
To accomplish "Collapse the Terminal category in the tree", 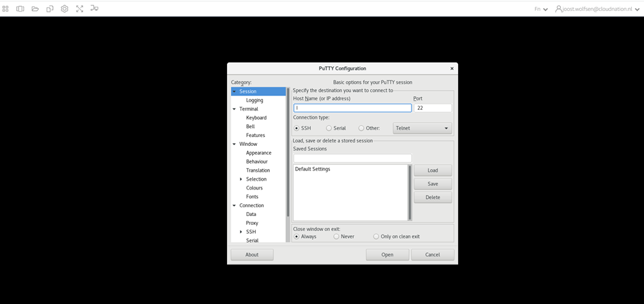I will click(x=234, y=109).
